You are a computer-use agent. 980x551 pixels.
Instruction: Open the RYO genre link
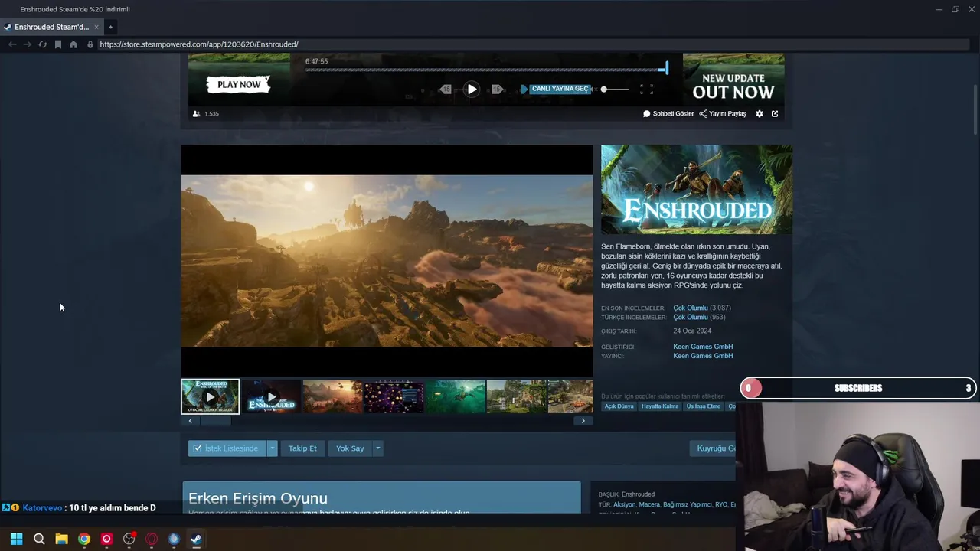tap(721, 504)
